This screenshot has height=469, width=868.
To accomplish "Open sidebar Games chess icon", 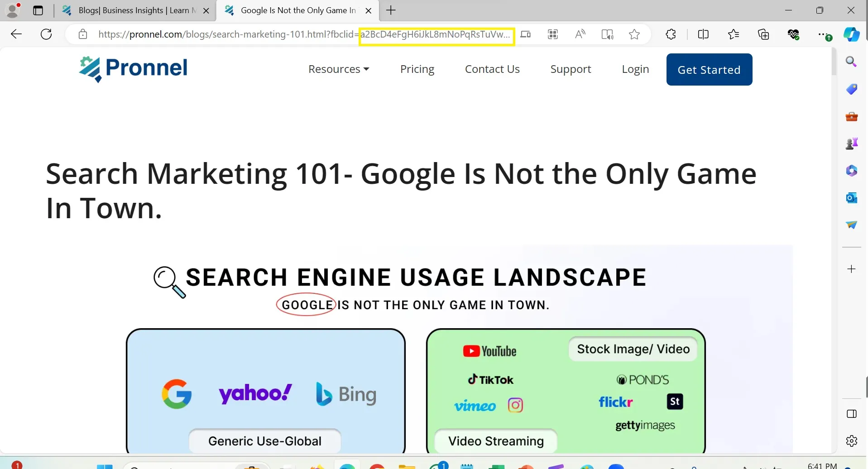I will [852, 144].
